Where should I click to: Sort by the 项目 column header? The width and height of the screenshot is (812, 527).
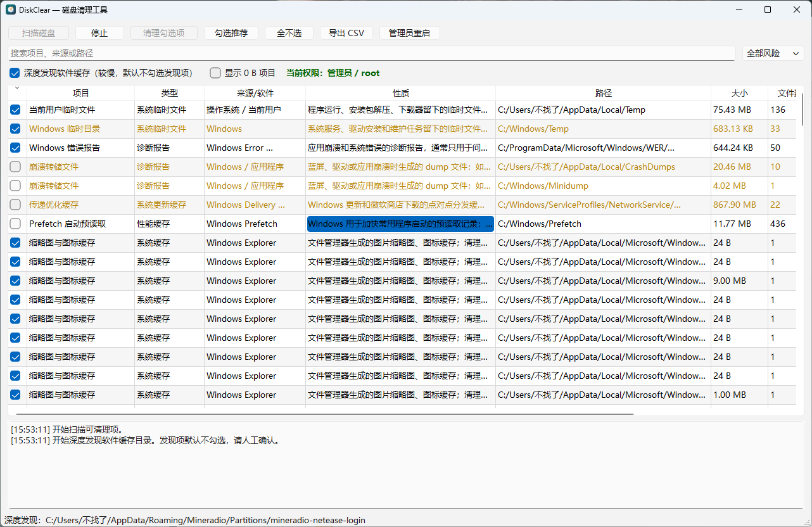81,93
